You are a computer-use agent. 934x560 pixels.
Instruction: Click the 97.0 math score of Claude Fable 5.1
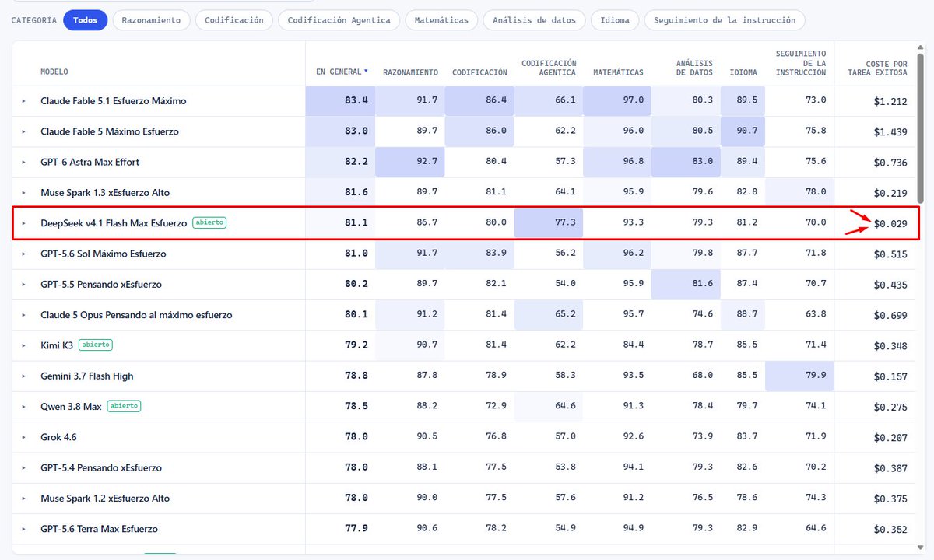(633, 101)
